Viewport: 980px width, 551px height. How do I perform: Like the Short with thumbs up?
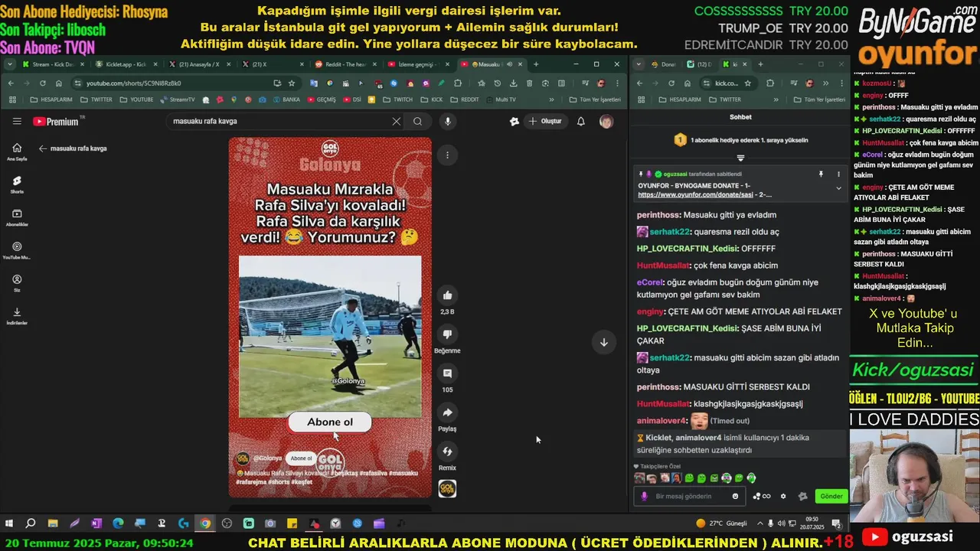coord(447,295)
